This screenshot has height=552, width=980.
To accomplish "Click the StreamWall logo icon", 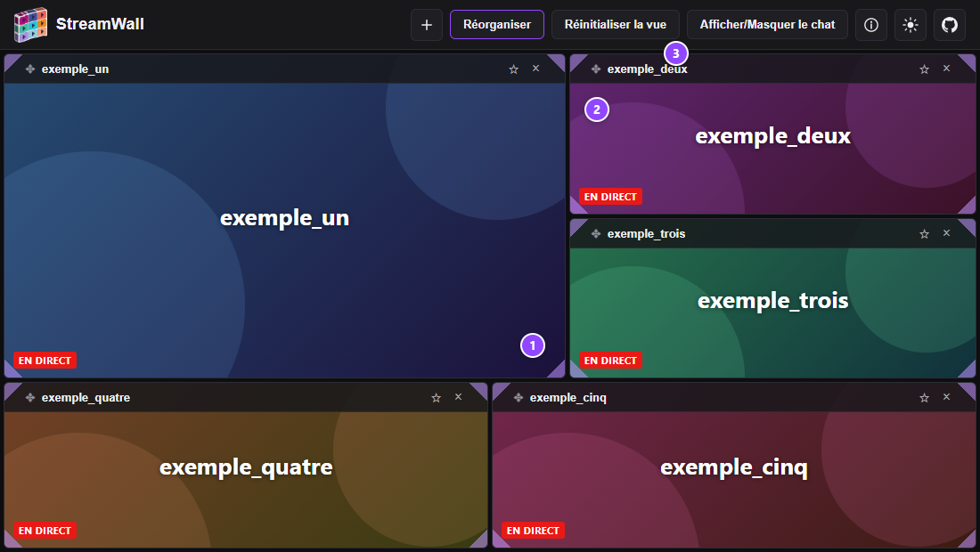I will [x=30, y=24].
